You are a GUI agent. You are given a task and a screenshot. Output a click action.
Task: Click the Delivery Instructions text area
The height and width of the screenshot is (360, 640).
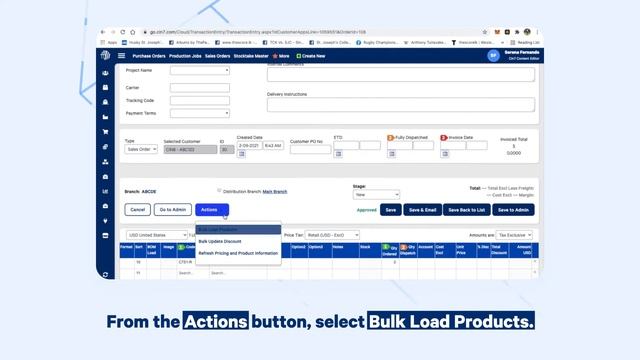point(401,104)
